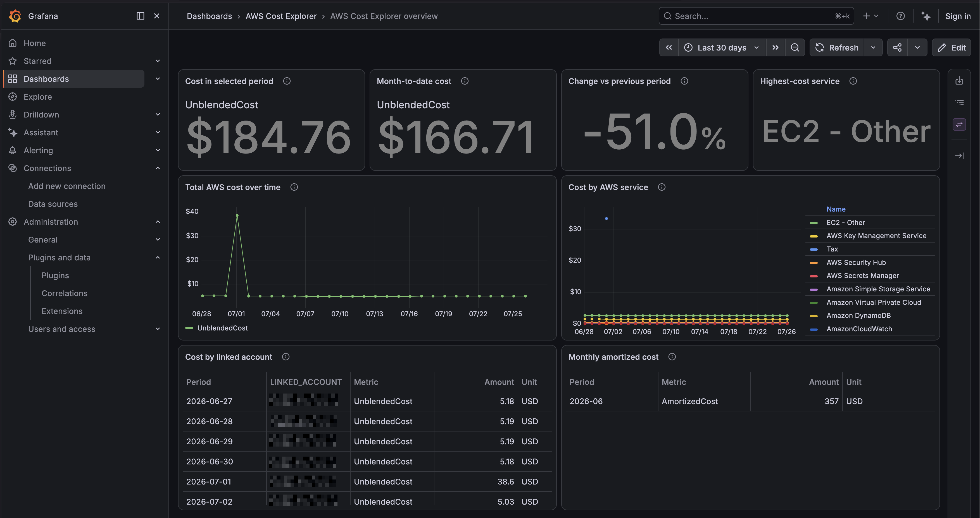
Task: Show info for Change vs previous period
Action: coord(684,81)
